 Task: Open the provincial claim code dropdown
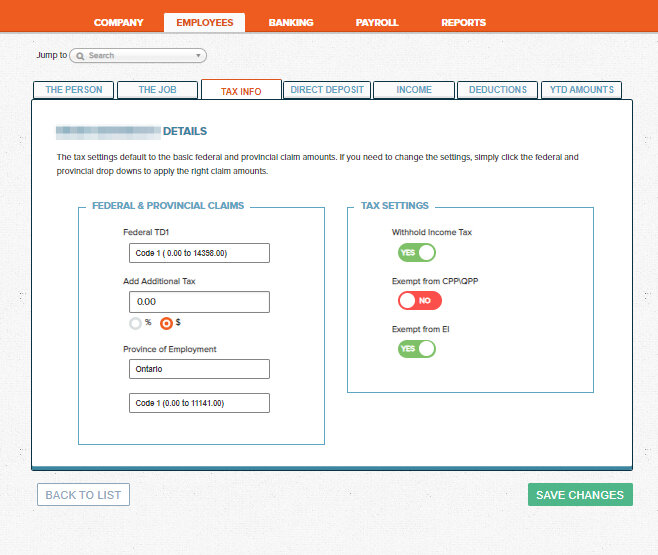tap(199, 403)
